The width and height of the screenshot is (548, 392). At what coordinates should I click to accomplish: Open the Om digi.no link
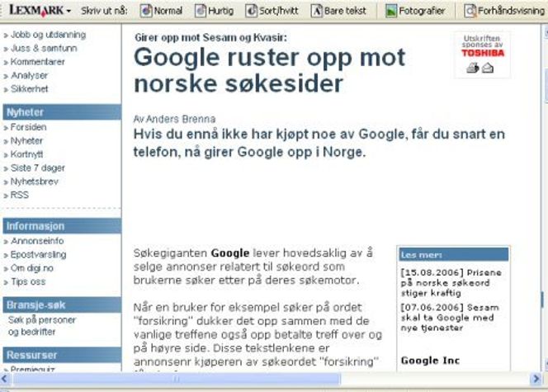point(32,268)
